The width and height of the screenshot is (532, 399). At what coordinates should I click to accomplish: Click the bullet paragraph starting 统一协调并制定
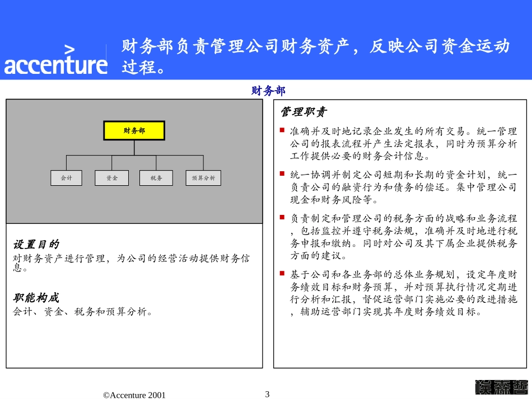pos(403,187)
